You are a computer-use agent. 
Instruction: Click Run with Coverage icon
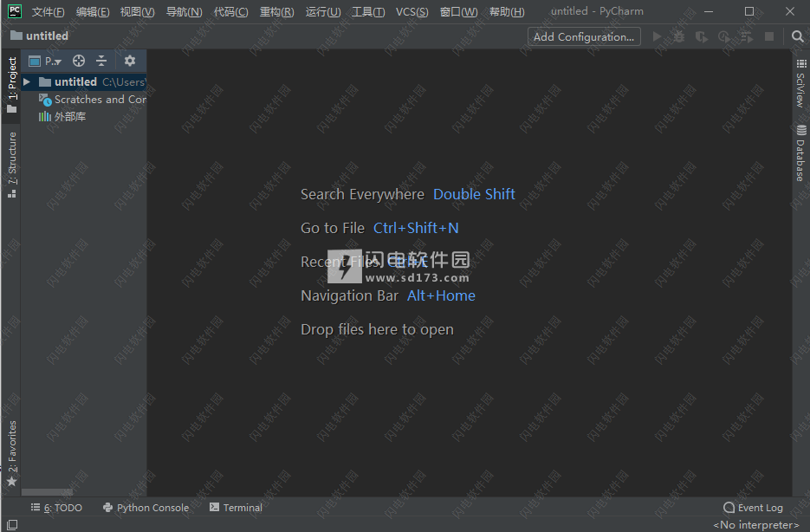coord(701,36)
